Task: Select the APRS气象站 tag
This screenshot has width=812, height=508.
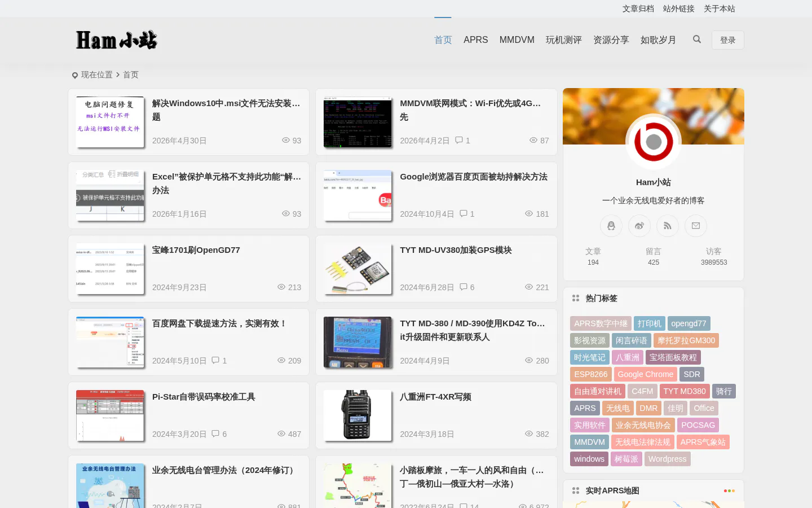Action: (703, 442)
